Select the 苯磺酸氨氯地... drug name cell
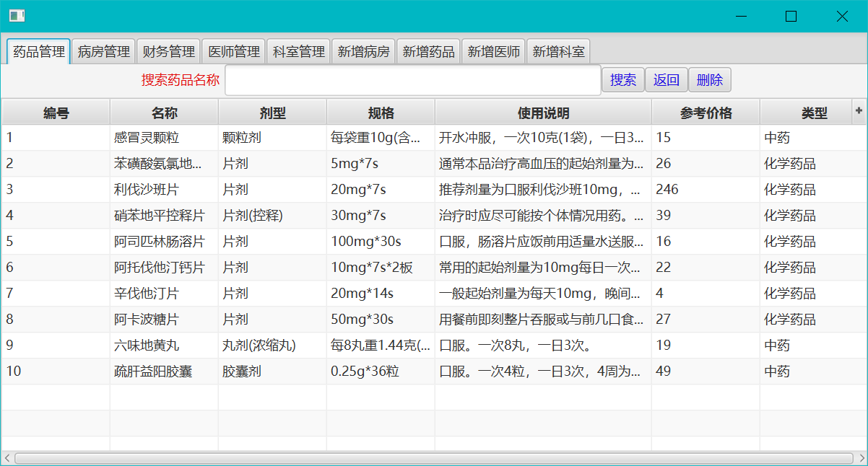868x466 pixels. [x=164, y=164]
